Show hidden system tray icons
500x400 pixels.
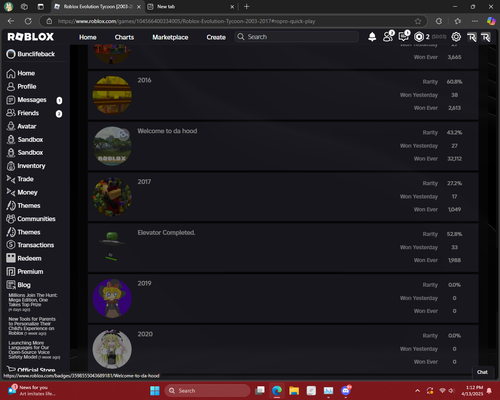tap(417, 391)
